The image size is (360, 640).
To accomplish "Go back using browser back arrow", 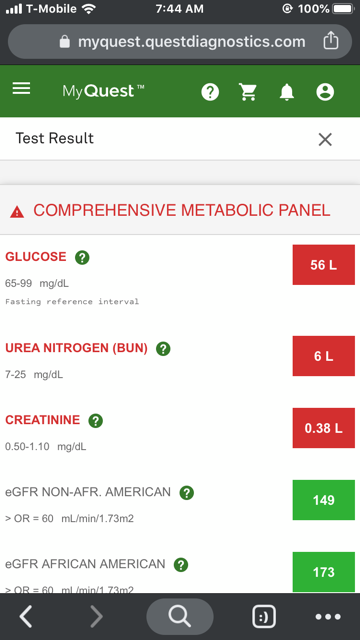I will pyautogui.click(x=26, y=616).
